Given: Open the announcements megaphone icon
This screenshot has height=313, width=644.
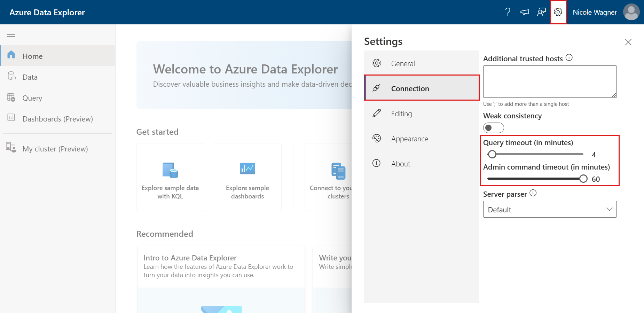Looking at the screenshot, I should 525,12.
